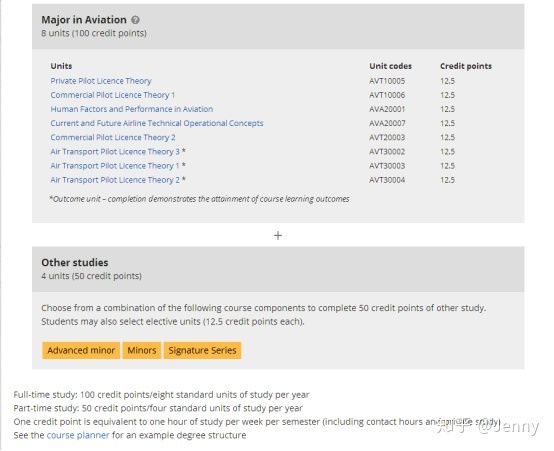Click the Credit points column header
Viewport: 554px width, 451px height.
(x=466, y=66)
